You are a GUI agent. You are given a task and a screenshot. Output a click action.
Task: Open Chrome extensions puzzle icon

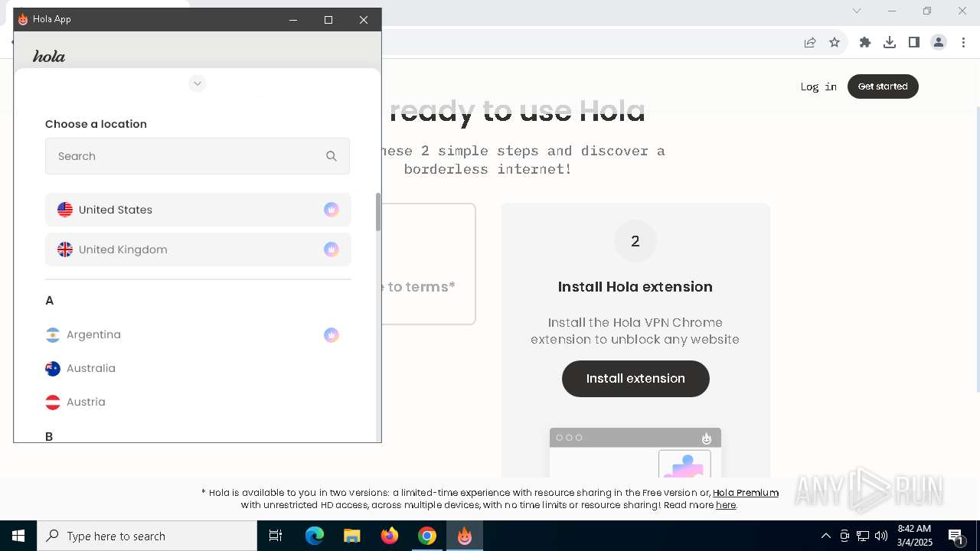865,42
